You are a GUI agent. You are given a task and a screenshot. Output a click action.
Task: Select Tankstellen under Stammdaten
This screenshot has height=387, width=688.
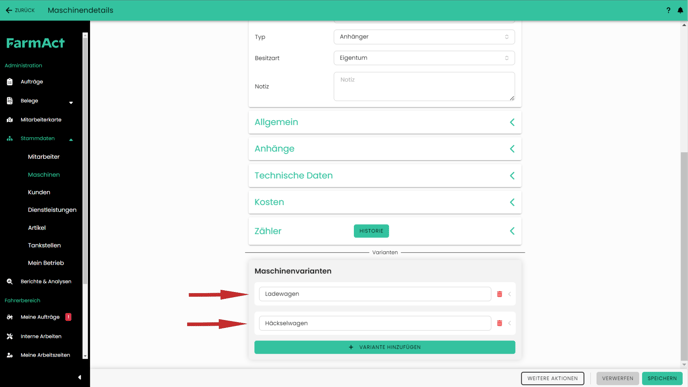(x=44, y=245)
